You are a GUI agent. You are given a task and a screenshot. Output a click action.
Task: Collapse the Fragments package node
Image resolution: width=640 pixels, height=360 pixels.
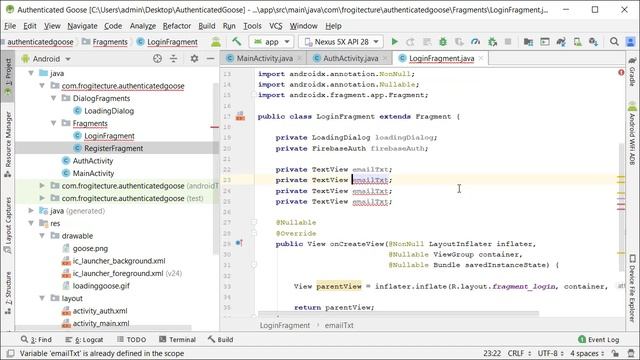coord(53,123)
